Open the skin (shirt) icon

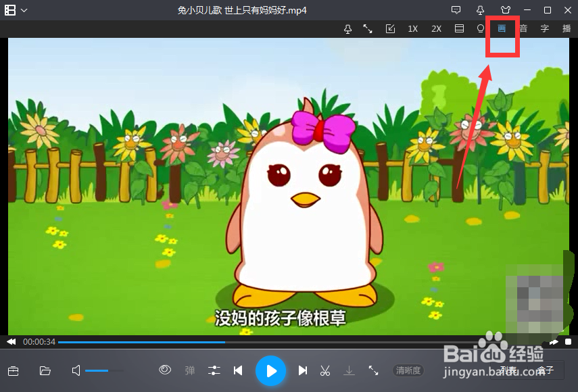(x=506, y=10)
